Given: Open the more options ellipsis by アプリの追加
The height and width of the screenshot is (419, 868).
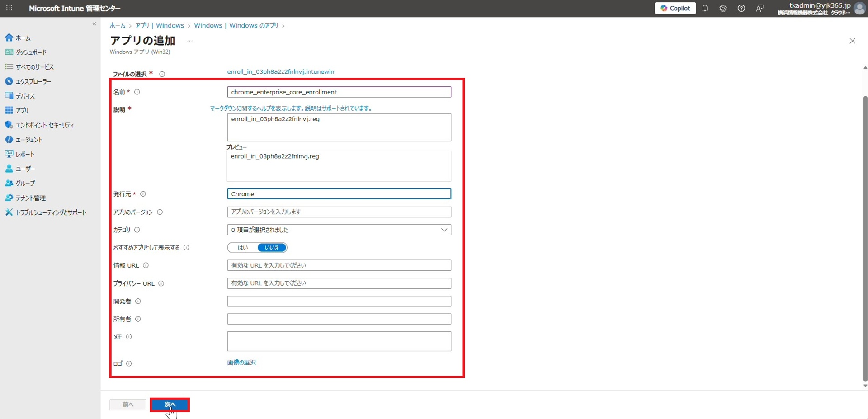Looking at the screenshot, I should point(190,41).
